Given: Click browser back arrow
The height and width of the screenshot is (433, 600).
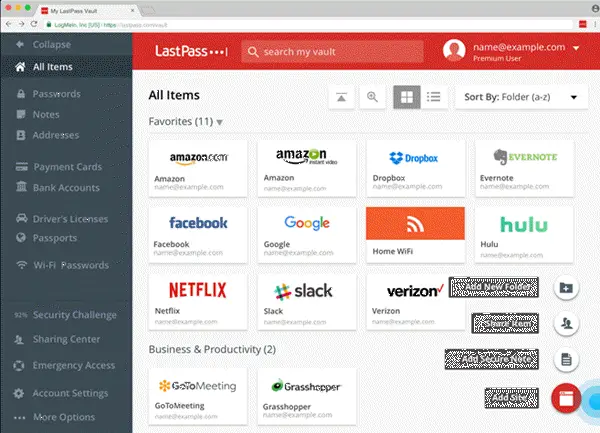Looking at the screenshot, I should [9, 24].
